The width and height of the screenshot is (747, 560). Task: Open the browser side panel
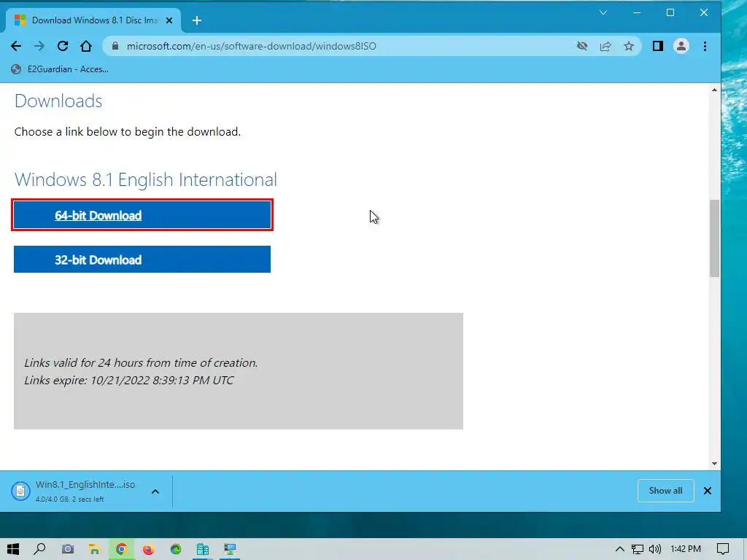tap(658, 46)
